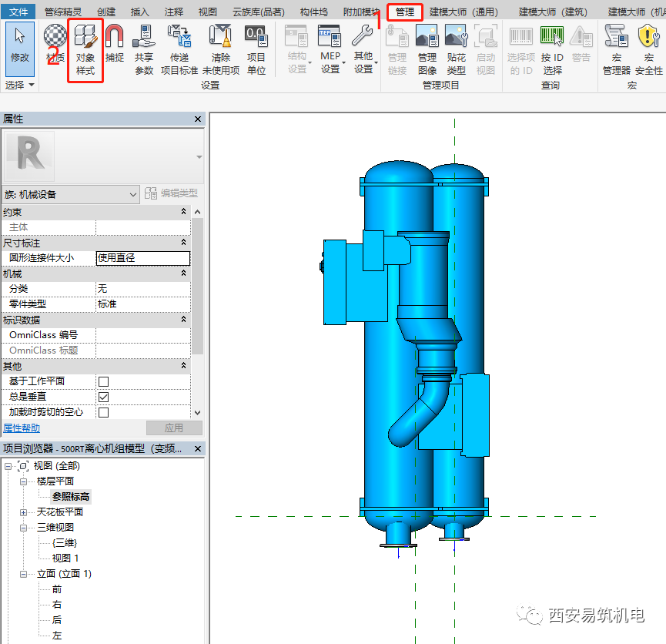666x644 pixels.
Task: Click 项目单位 (Project Units) icon
Action: (256, 48)
